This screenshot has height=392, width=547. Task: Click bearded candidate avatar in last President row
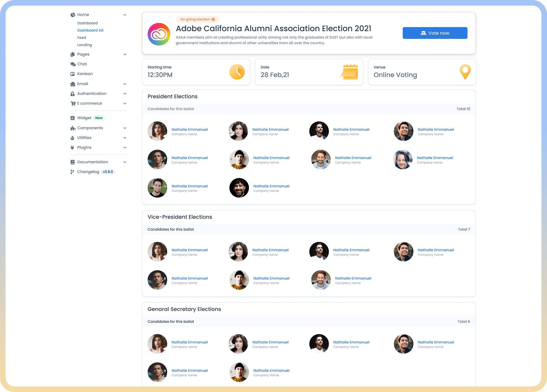click(239, 188)
